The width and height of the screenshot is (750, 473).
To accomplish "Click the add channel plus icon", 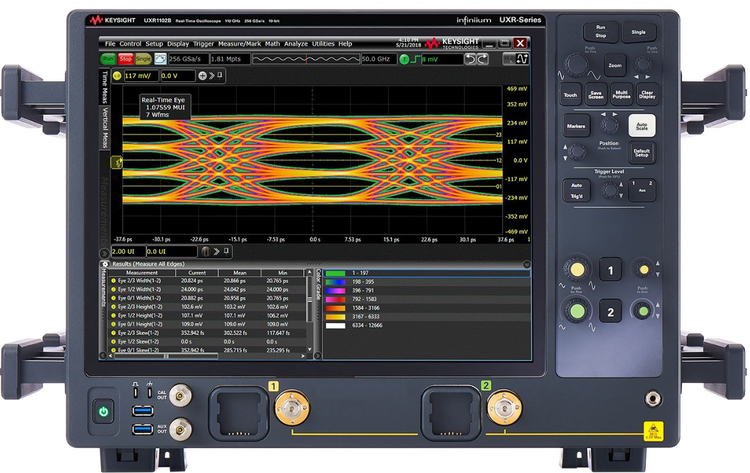I will (x=203, y=75).
